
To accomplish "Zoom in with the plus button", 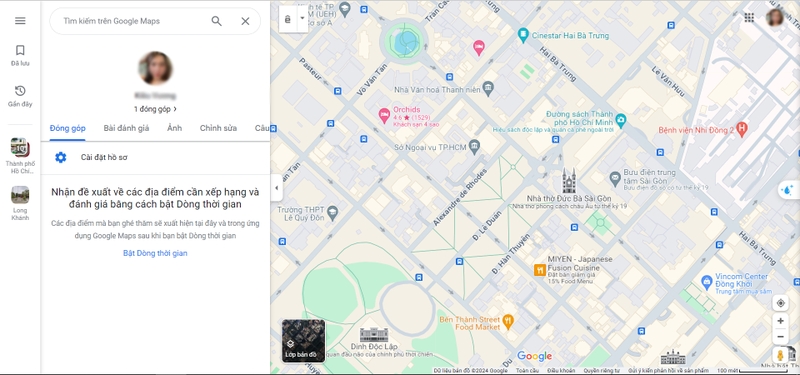I will tap(780, 321).
